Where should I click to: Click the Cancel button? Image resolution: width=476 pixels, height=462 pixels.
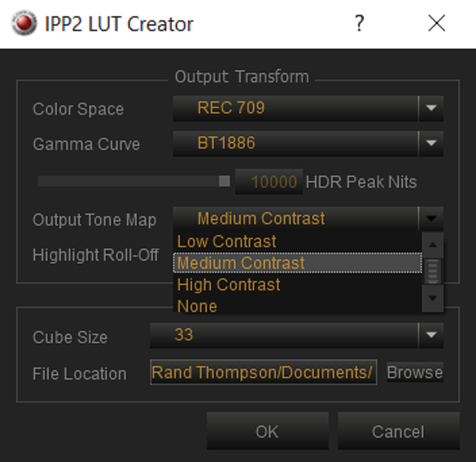[x=399, y=431]
